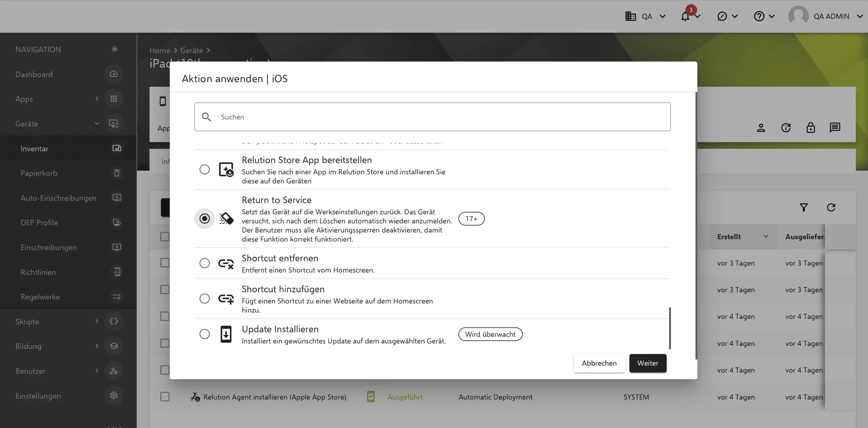868x428 pixels.
Task: Check the Relution Agent installieren row checkbox
Action: (165, 397)
